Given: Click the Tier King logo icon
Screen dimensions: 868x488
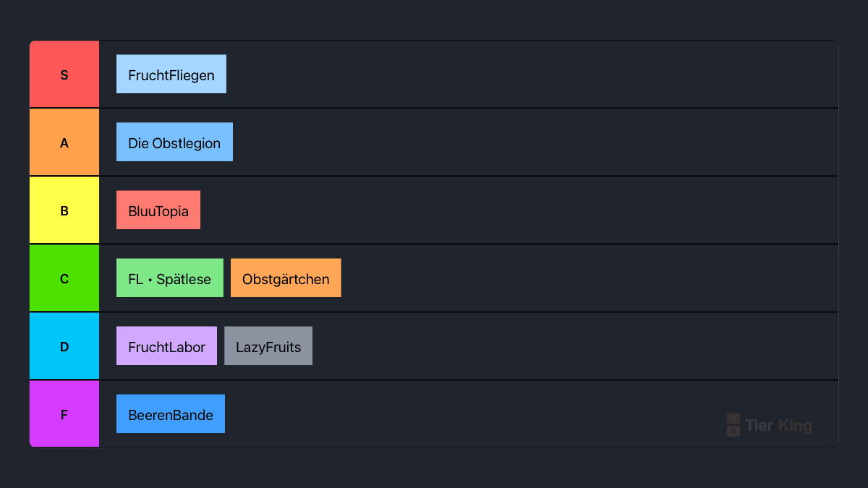Looking at the screenshot, I should (x=733, y=425).
